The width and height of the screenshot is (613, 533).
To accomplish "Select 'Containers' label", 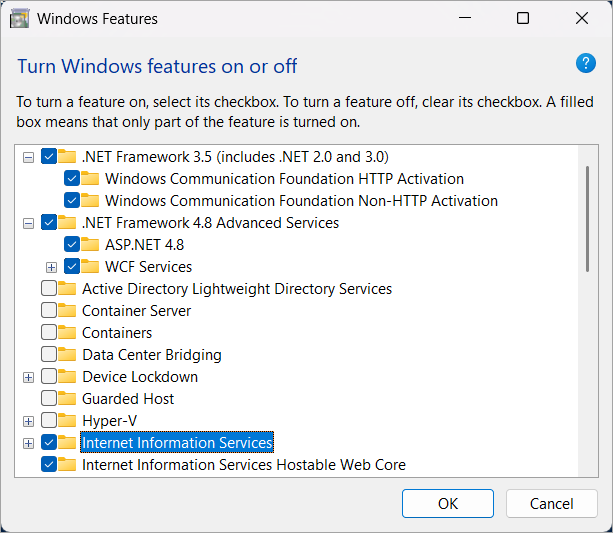I will pos(117,333).
